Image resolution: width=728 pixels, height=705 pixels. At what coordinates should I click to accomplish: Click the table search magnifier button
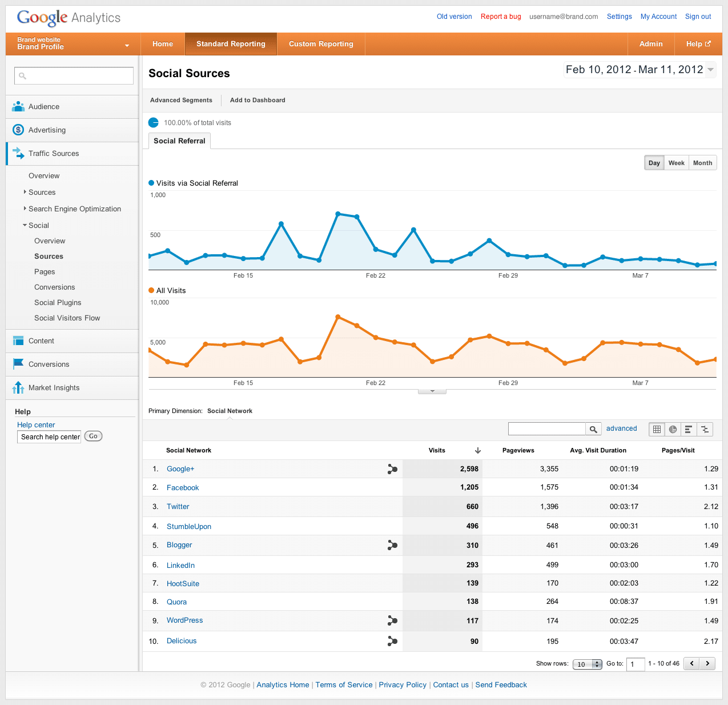click(x=594, y=429)
